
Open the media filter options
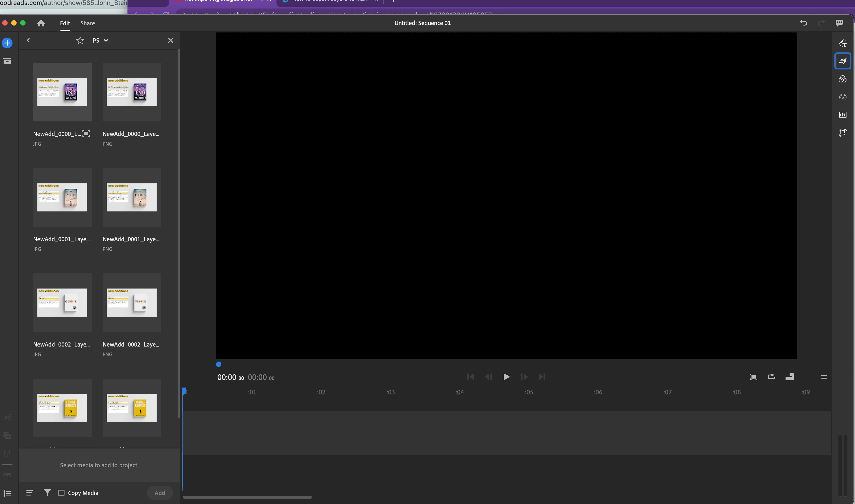tap(47, 492)
